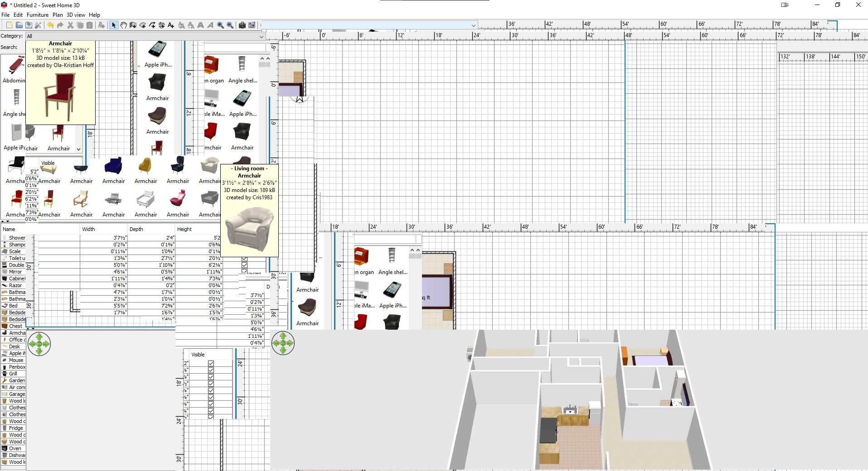Click the Create photo camera icon
The image size is (868, 471).
242,25
